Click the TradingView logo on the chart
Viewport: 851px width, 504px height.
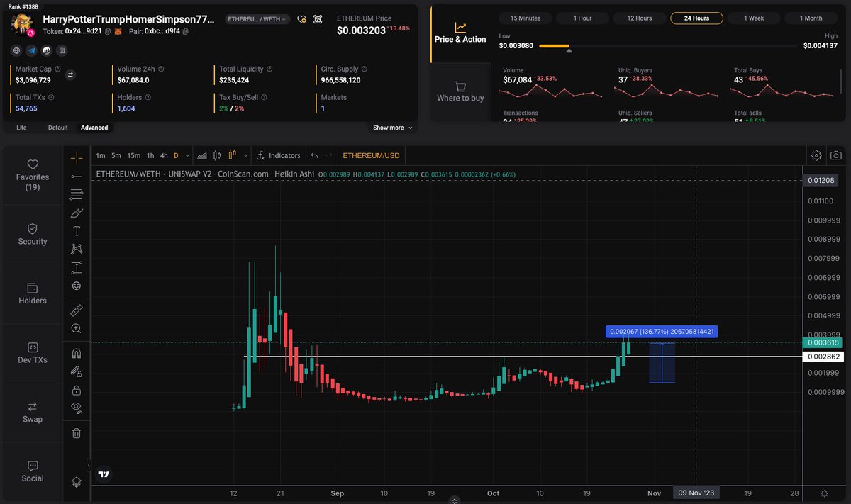pyautogui.click(x=104, y=474)
